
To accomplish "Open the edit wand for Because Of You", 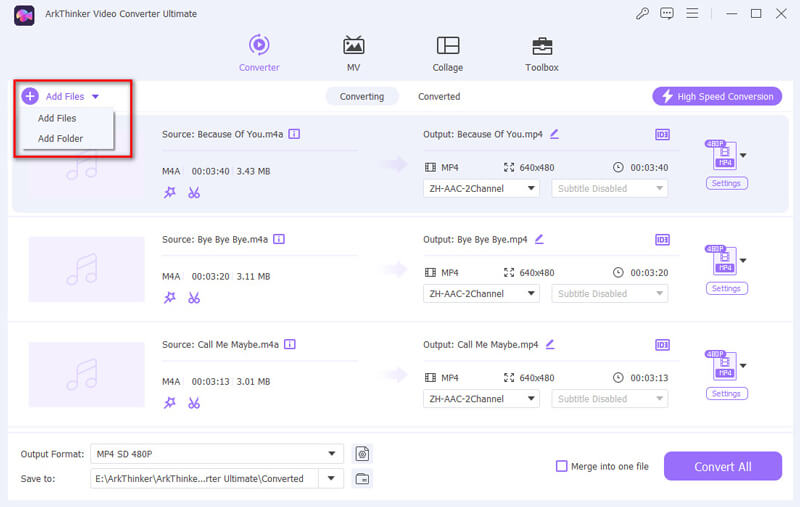I will point(169,192).
